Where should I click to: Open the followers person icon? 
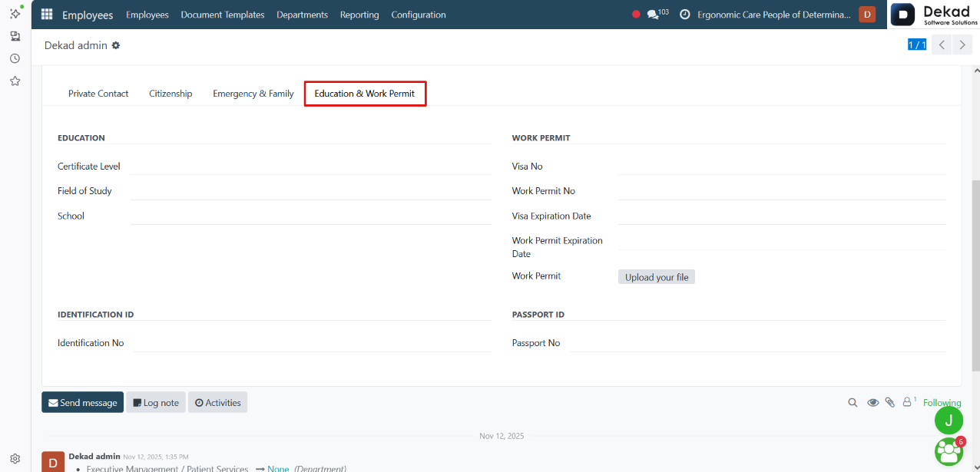tap(909, 401)
